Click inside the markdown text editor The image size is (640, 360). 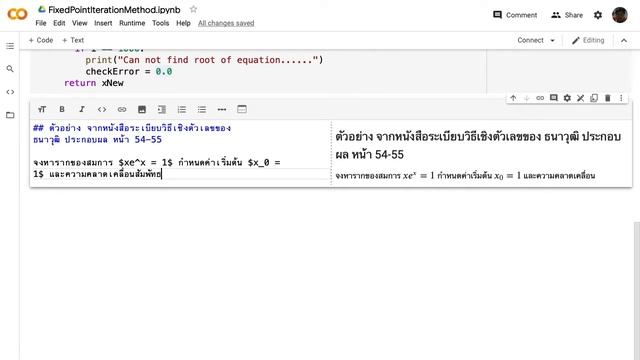[x=180, y=151]
